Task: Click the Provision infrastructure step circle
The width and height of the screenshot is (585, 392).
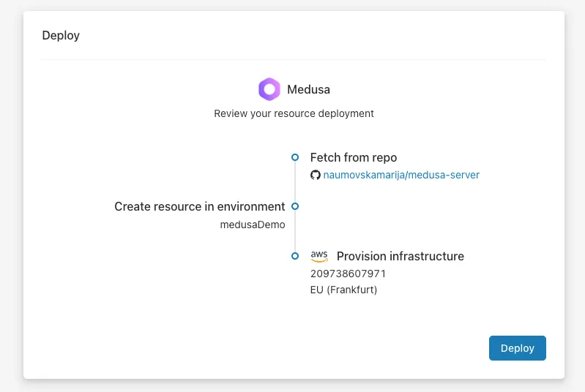Action: [x=295, y=256]
